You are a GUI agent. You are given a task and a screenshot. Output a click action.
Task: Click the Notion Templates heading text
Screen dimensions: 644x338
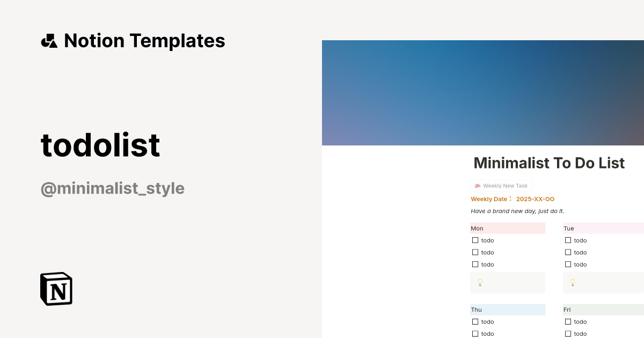(144, 40)
